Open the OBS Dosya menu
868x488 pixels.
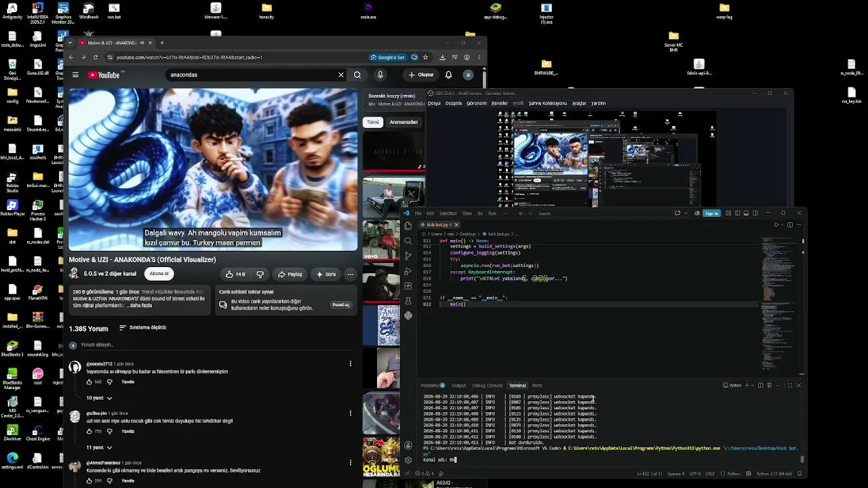tap(434, 104)
